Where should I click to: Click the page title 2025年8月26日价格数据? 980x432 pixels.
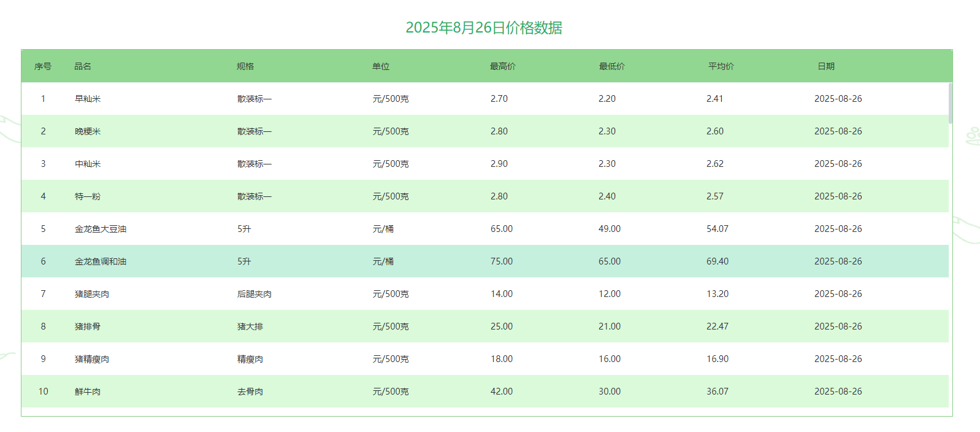pyautogui.click(x=484, y=28)
